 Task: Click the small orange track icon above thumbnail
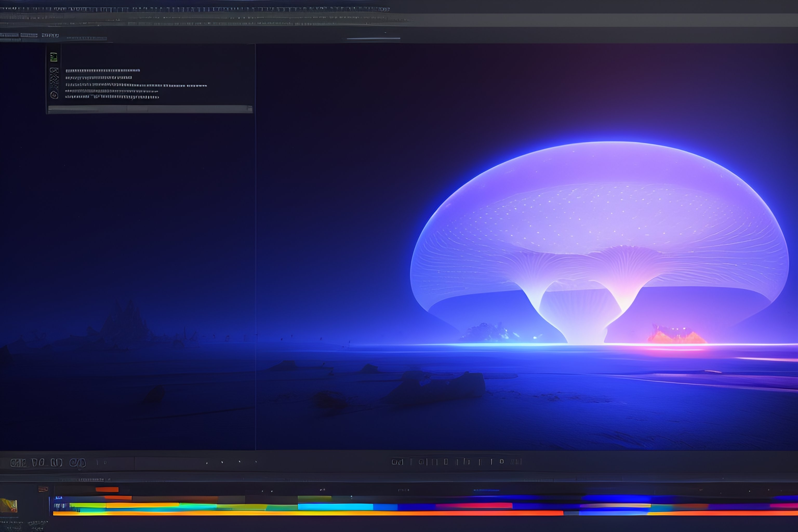[x=43, y=489]
